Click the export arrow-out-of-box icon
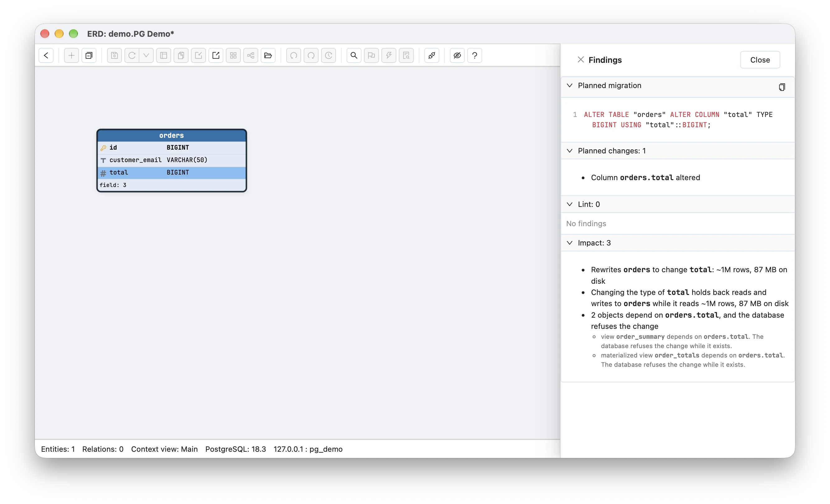830x504 pixels. point(216,55)
